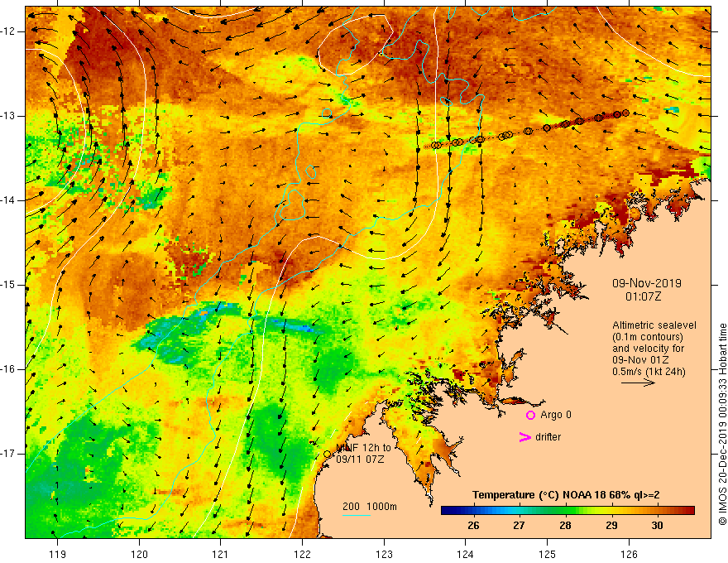Viewport: 728px width, 563px height.
Task: Click the 'MNF 12h to' label
Action: pyautogui.click(x=363, y=448)
